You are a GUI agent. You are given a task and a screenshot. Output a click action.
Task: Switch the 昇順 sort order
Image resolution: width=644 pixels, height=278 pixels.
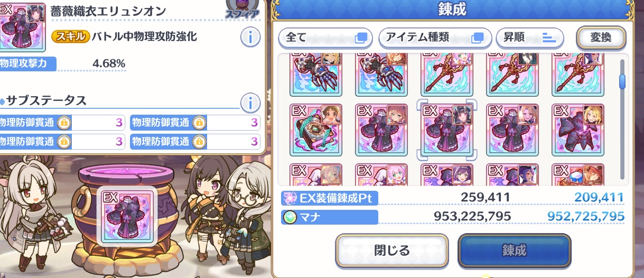530,38
